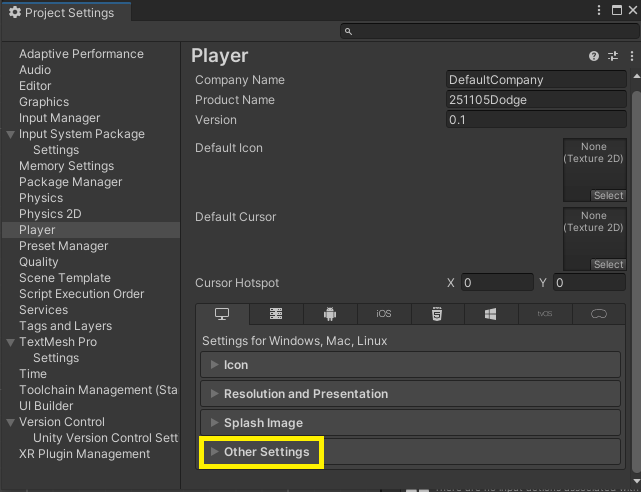Open Adaptive Performance settings
Image resolution: width=641 pixels, height=492 pixels.
coord(81,54)
